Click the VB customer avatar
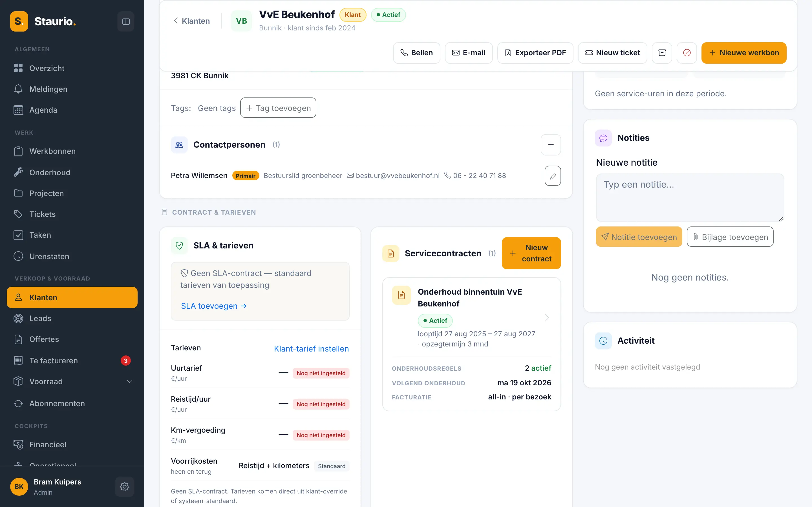The height and width of the screenshot is (507, 812). [x=241, y=21]
